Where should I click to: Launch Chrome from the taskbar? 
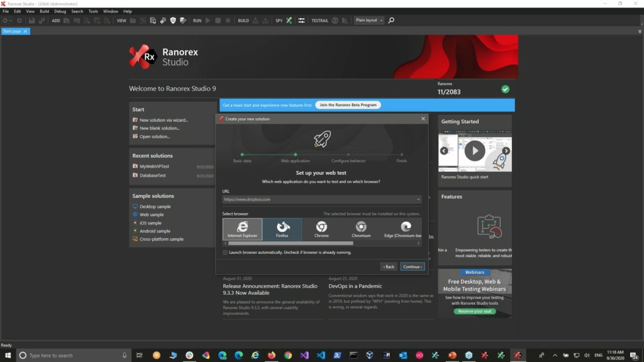[288, 356]
